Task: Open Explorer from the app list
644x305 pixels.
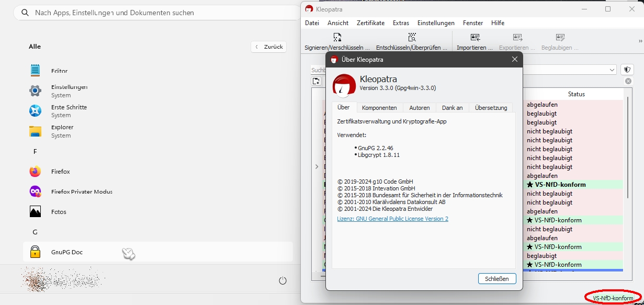Action: click(158, 131)
